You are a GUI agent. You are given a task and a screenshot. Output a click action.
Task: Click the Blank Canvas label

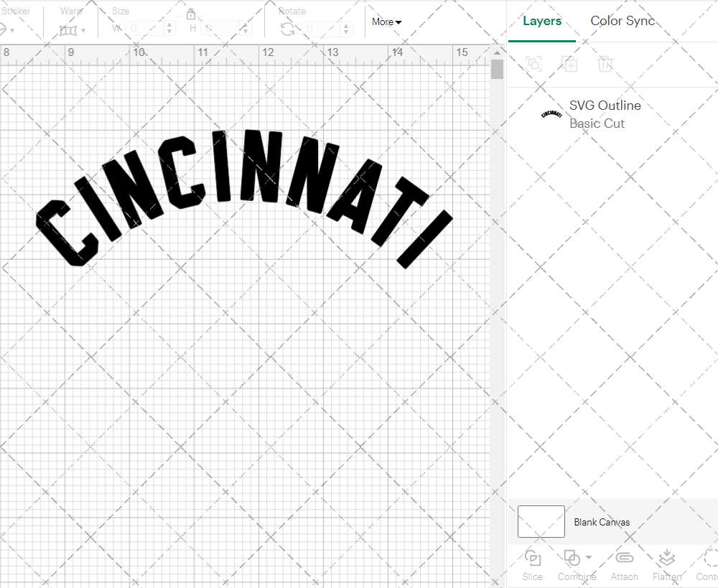[602, 522]
